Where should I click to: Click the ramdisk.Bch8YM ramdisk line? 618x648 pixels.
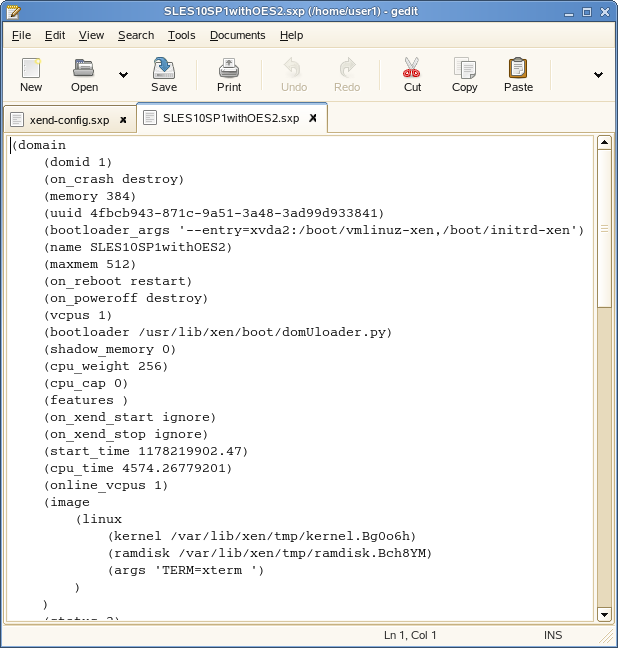[x=270, y=553]
